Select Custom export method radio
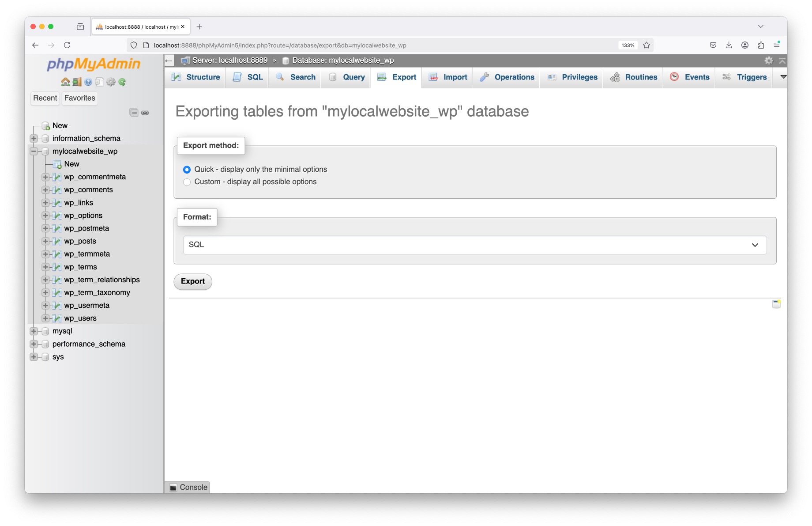812x526 pixels. (x=187, y=182)
